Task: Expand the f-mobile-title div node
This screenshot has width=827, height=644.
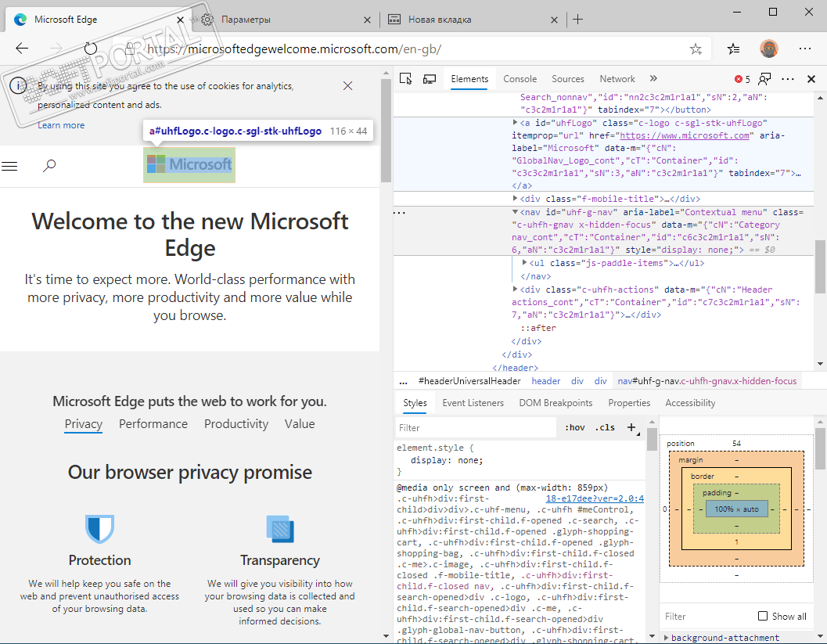Action: 516,198
